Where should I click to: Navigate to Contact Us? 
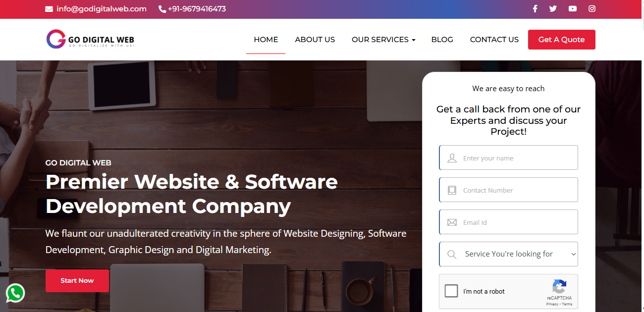point(494,40)
